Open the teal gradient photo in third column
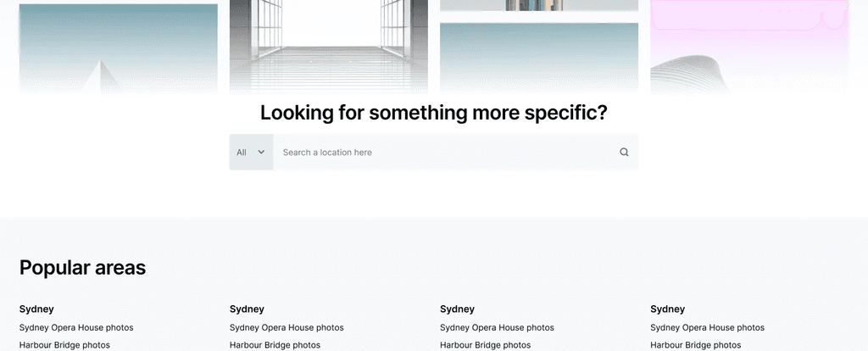868x351 pixels. point(539,58)
